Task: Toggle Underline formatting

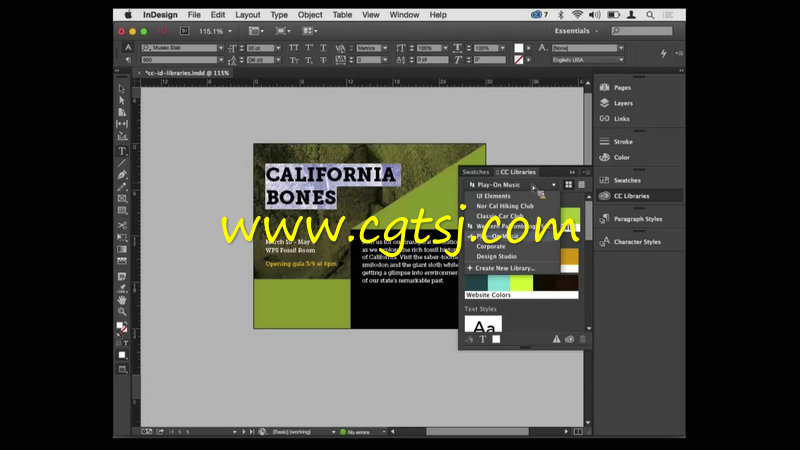Action: [323, 48]
